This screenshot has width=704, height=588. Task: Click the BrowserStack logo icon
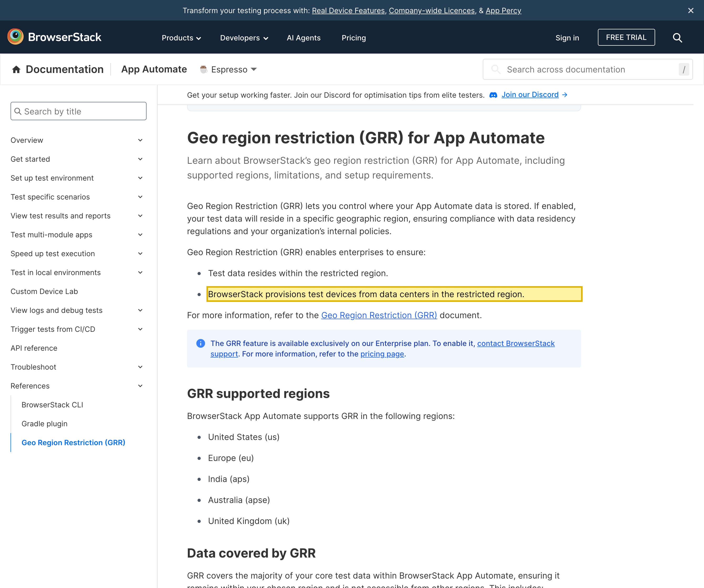[15, 37]
